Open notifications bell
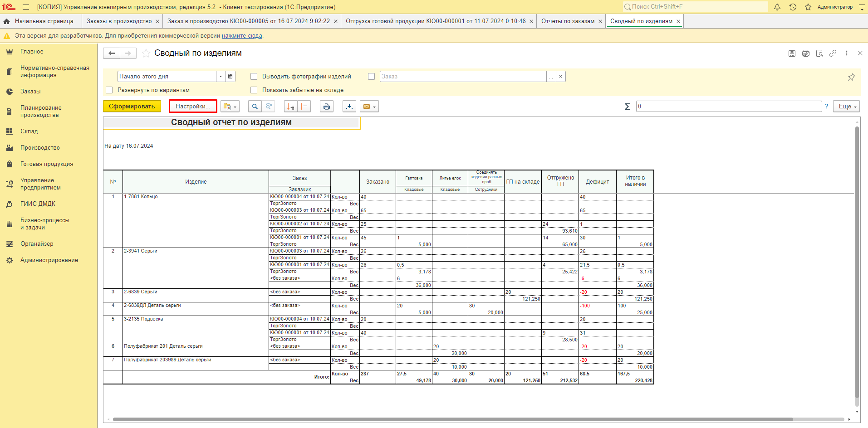This screenshot has width=868, height=428. click(x=777, y=7)
